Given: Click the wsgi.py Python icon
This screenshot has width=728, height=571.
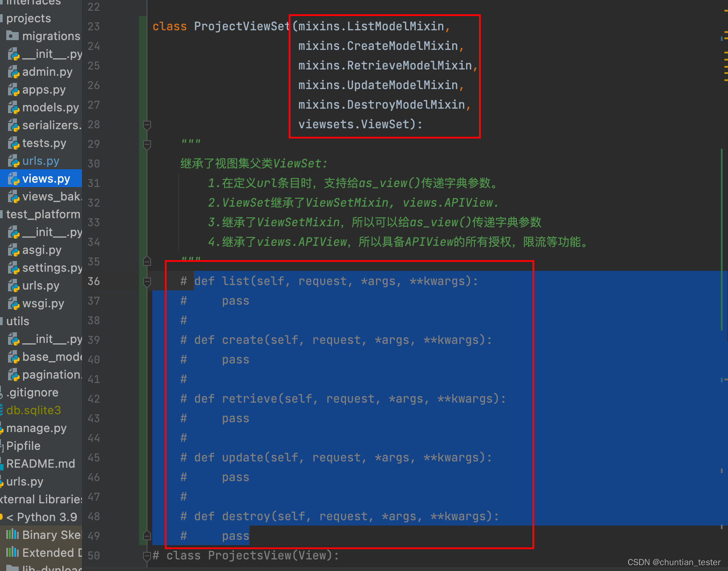Looking at the screenshot, I should click(x=14, y=303).
